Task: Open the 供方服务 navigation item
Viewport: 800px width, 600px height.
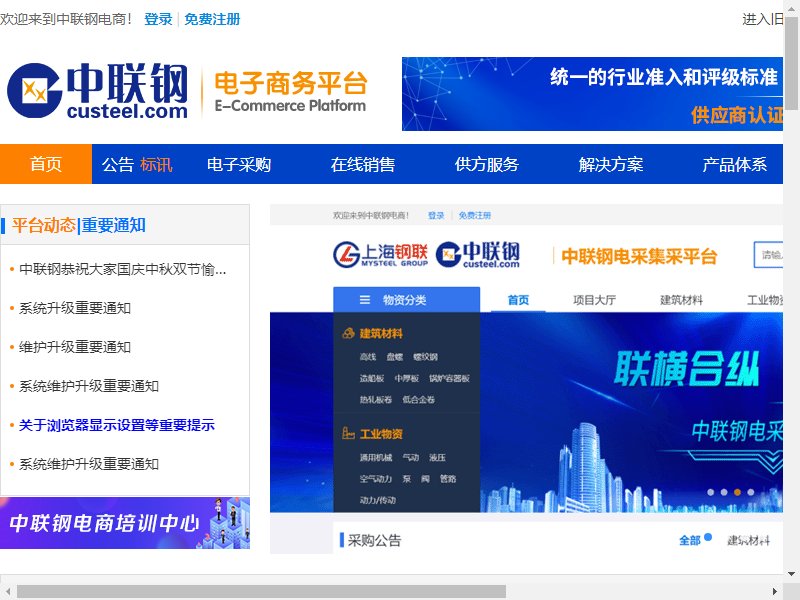Action: [487, 164]
